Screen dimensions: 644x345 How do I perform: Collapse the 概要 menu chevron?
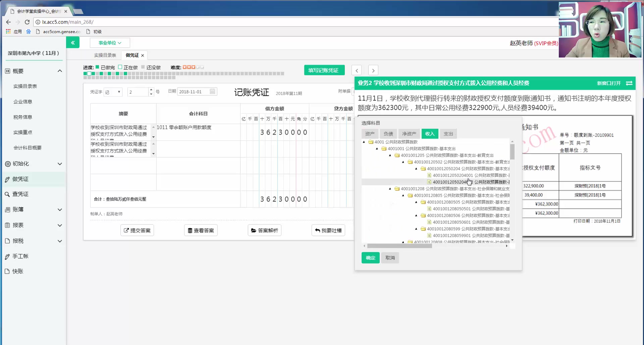pos(60,71)
